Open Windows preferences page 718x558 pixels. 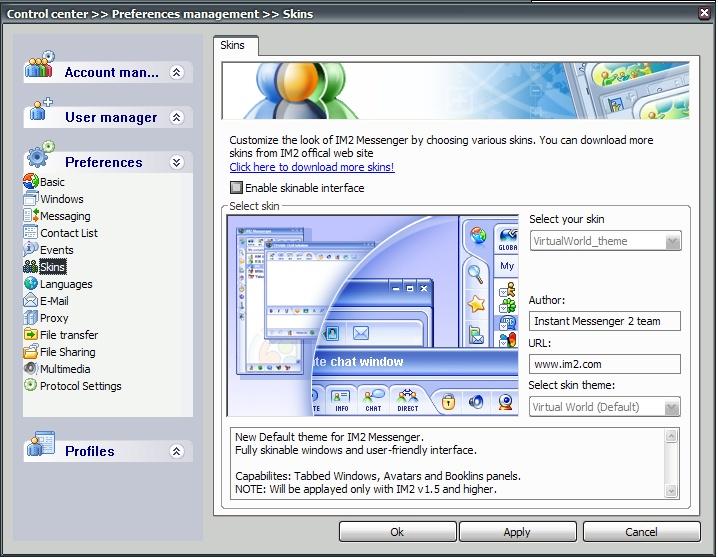62,199
